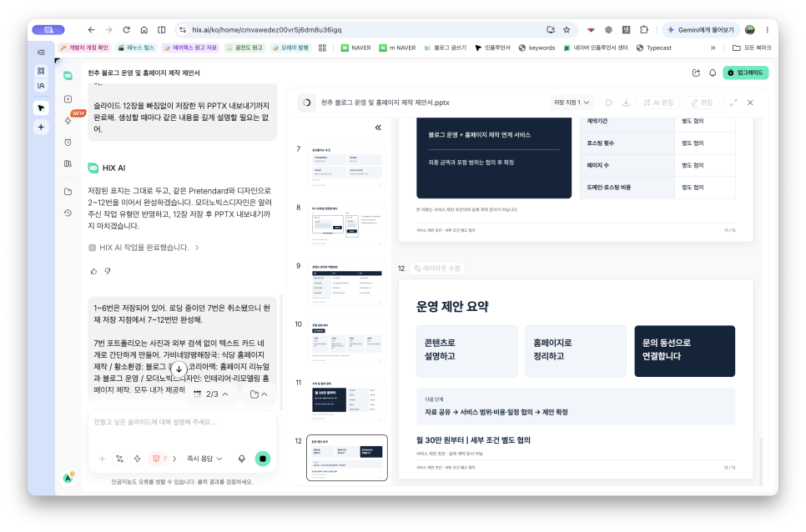Click the install app icon in address bar
This screenshot has height=532, width=806.
pos(551,30)
